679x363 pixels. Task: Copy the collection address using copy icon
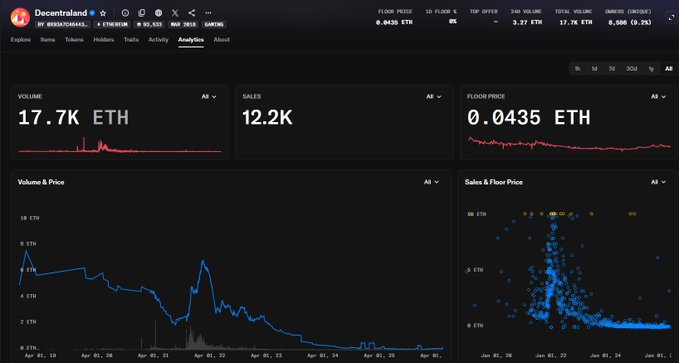(x=142, y=13)
